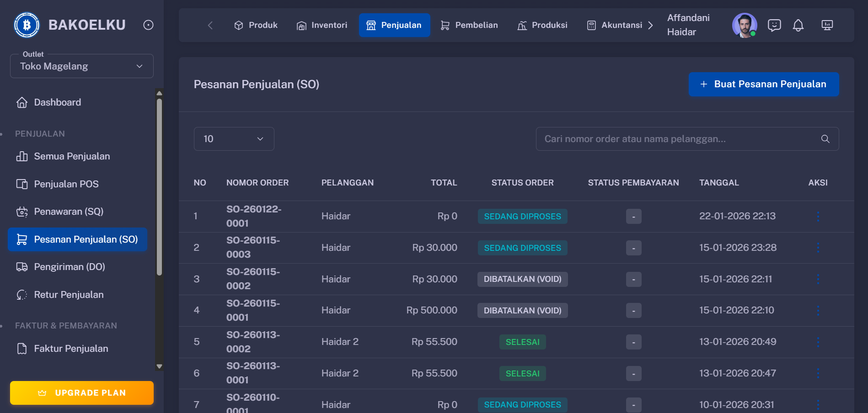The width and height of the screenshot is (868, 413).
Task: Open the Akuntansi module icon
Action: (591, 25)
